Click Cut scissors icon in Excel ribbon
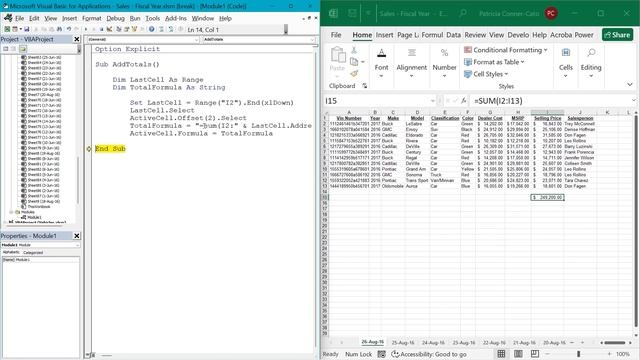The width and height of the screenshot is (640, 360). click(x=354, y=50)
